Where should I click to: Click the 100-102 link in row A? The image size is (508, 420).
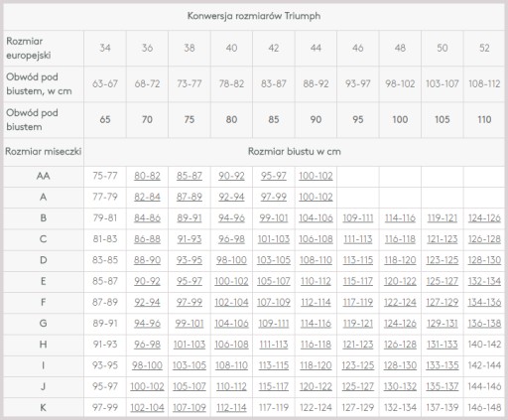[x=316, y=197]
